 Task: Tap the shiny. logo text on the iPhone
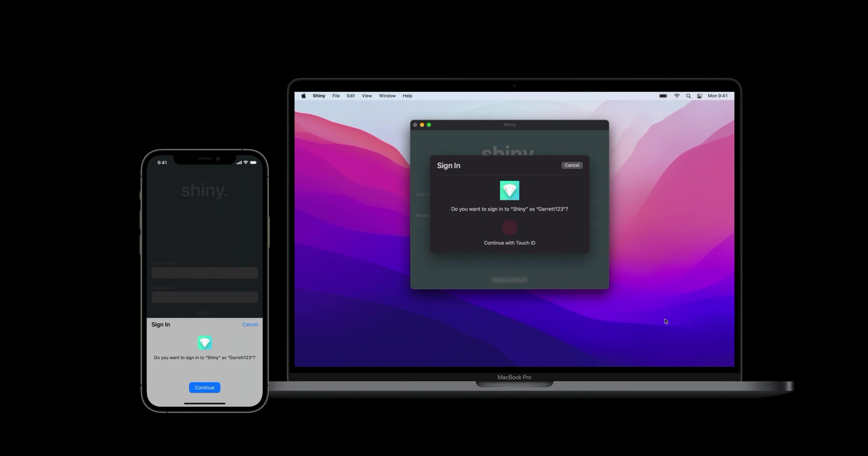coord(204,190)
